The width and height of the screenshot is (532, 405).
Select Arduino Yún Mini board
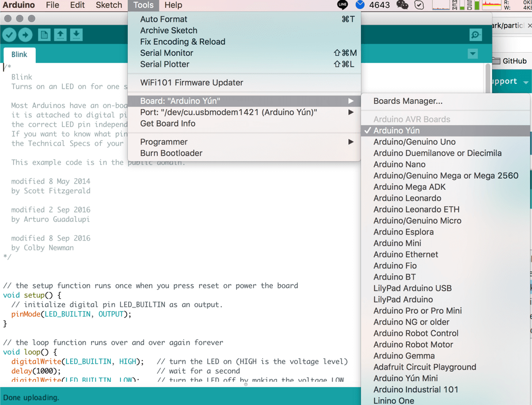pyautogui.click(x=445, y=378)
